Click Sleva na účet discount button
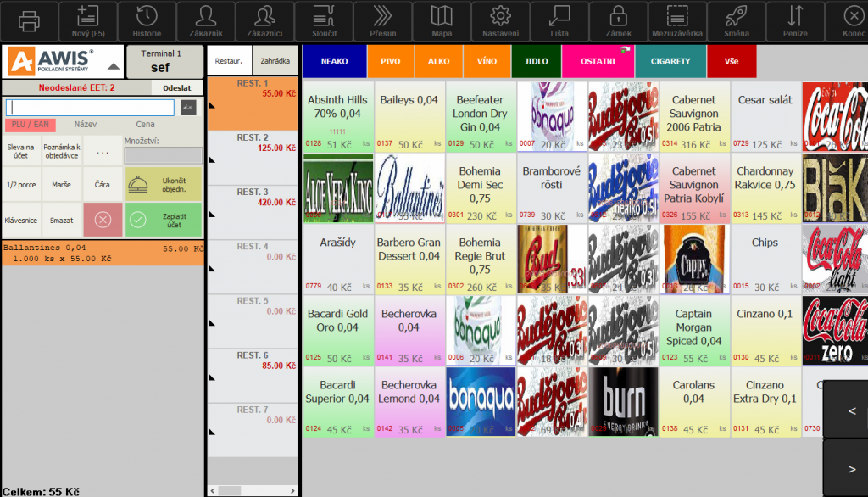This screenshot has width=868, height=497. (x=21, y=151)
